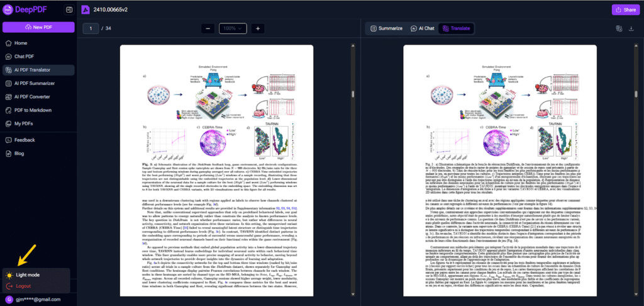Open the 100% zoom level dropdown
The image size is (644, 306).
(x=233, y=28)
